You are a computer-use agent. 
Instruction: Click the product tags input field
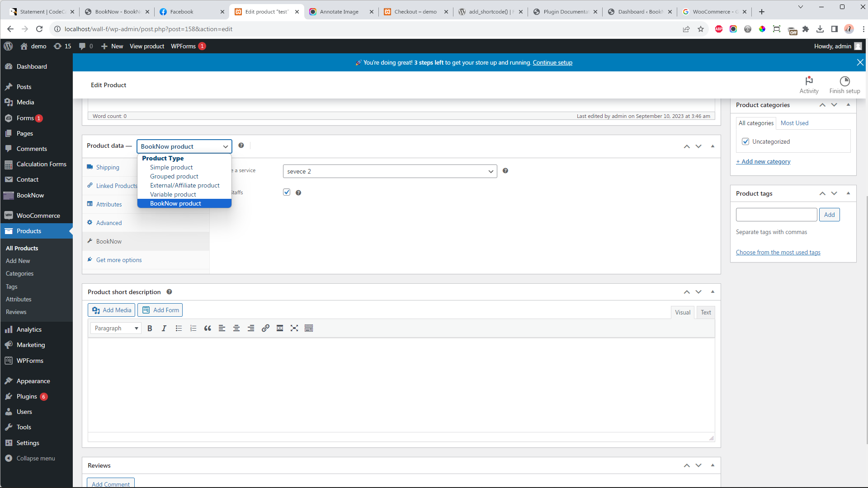coord(776,215)
